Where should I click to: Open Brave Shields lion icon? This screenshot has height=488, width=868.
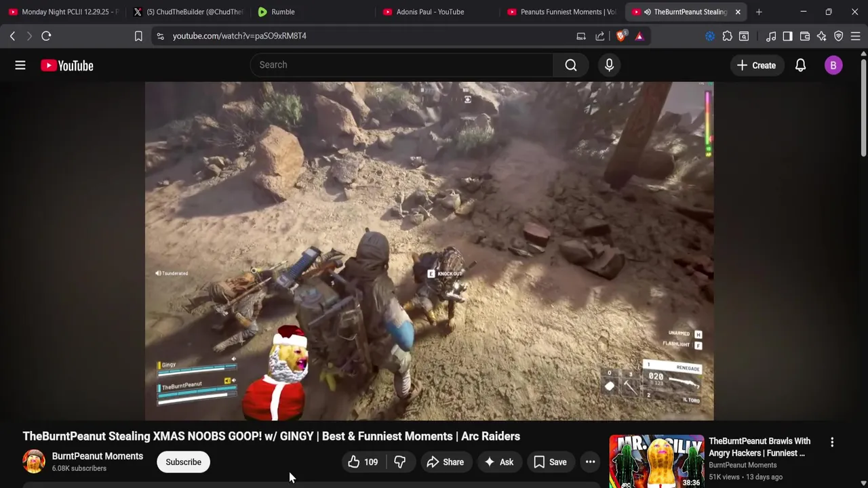621,36
